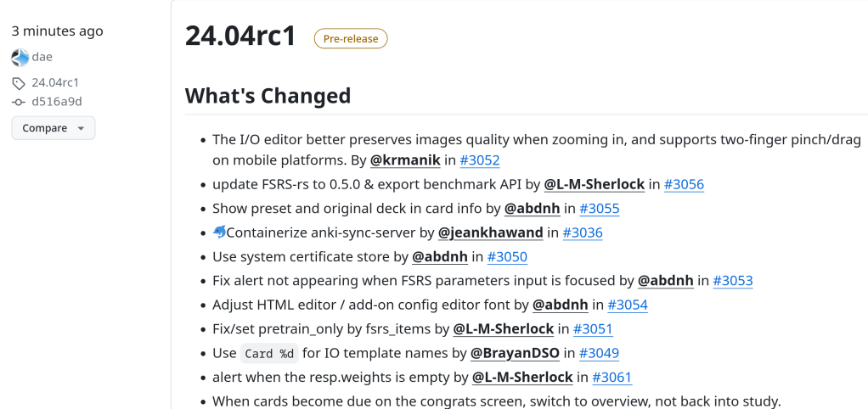Viewport: 868px width, 409px height.
Task: Open pull request #3052
Action: click(x=480, y=160)
